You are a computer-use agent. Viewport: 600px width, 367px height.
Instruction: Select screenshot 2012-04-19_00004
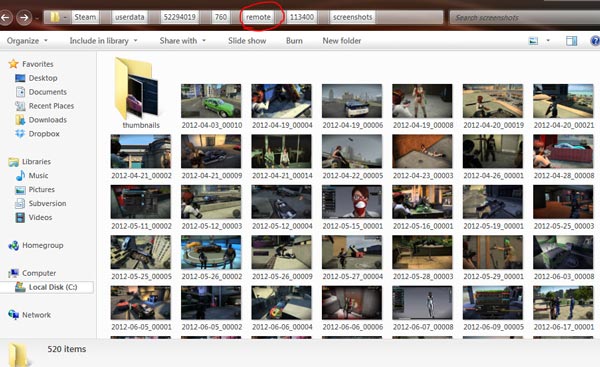[282, 106]
